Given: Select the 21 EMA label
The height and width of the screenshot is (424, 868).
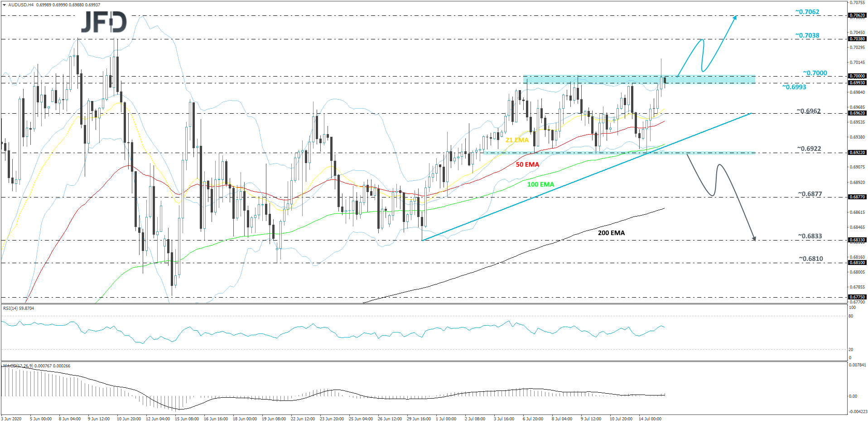Looking at the screenshot, I should click(x=517, y=140).
